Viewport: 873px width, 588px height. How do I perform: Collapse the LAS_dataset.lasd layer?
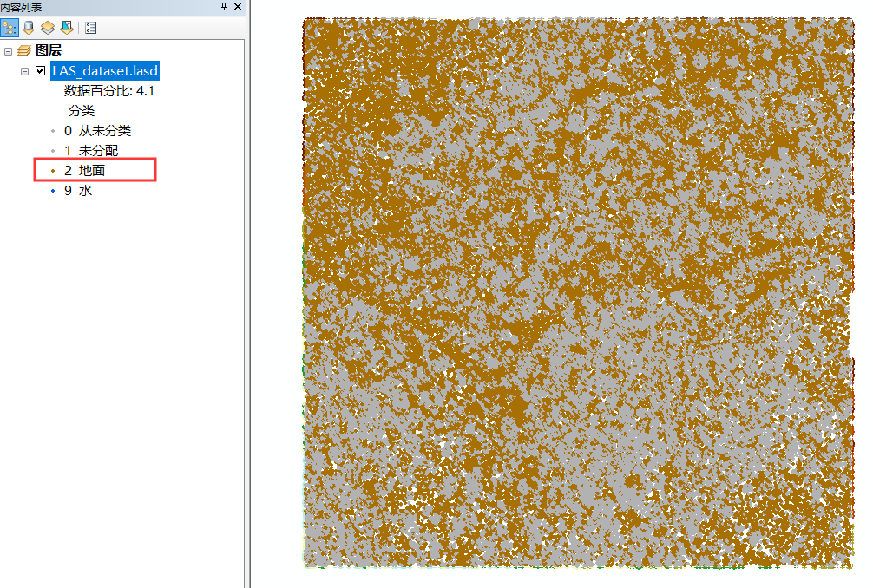click(x=24, y=71)
